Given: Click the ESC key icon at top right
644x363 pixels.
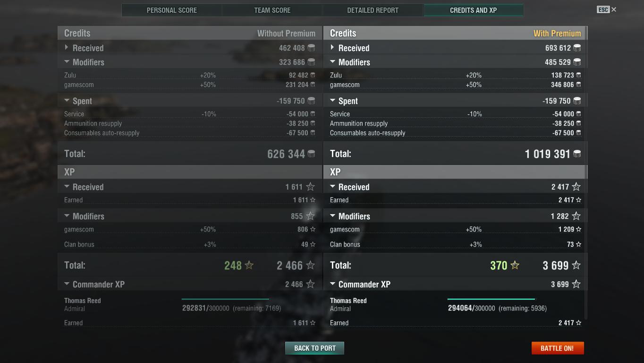Looking at the screenshot, I should click(603, 9).
